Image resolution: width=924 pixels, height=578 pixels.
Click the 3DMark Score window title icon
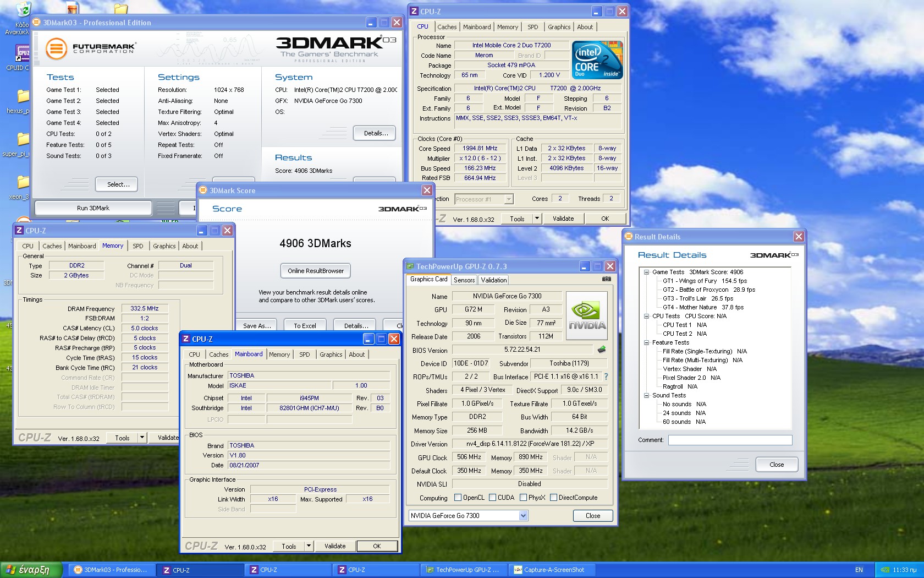click(203, 190)
